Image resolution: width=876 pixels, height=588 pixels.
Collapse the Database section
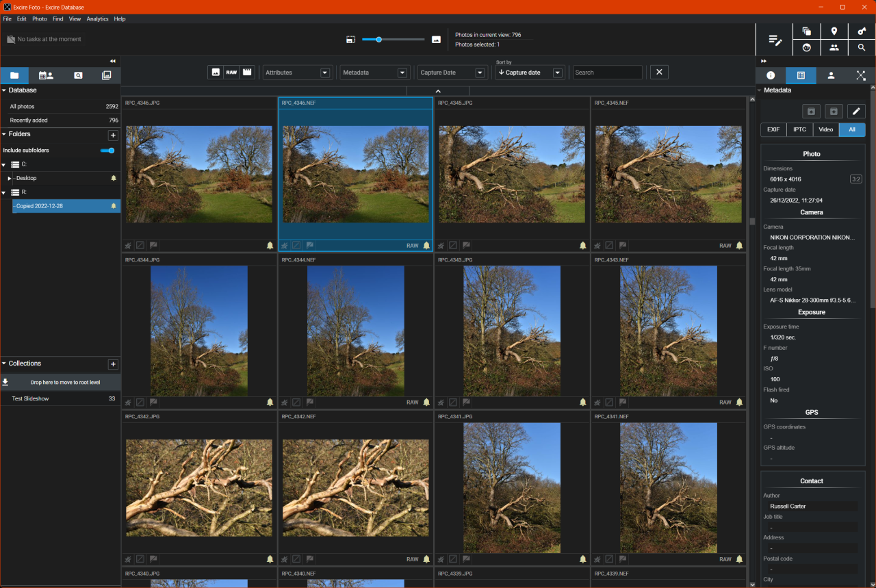3,90
